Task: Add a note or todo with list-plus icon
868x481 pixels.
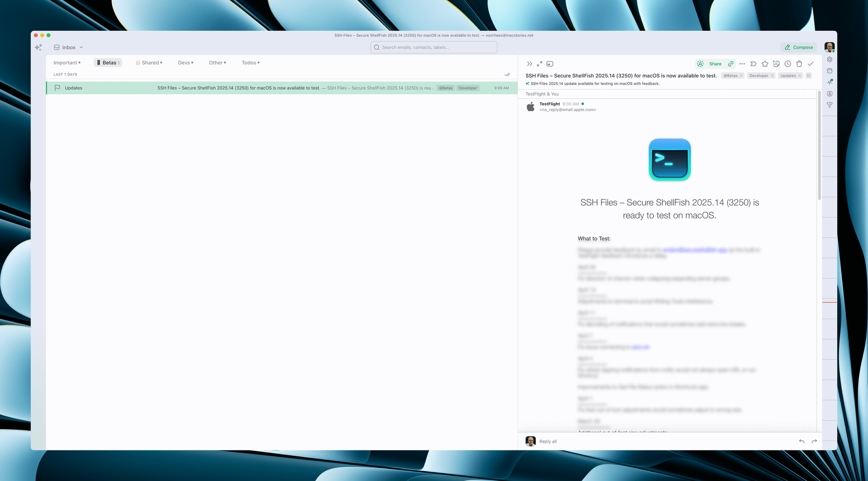Action: (x=776, y=64)
